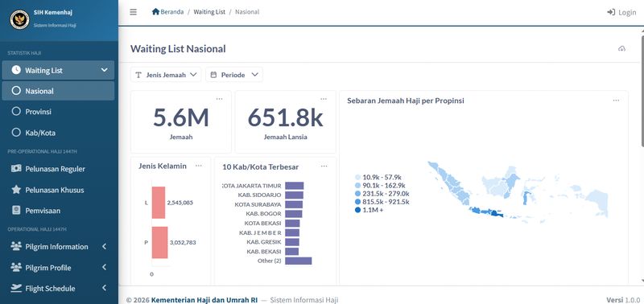Click the Pemvisaan passport icon
The image size is (644, 304).
(x=16, y=211)
